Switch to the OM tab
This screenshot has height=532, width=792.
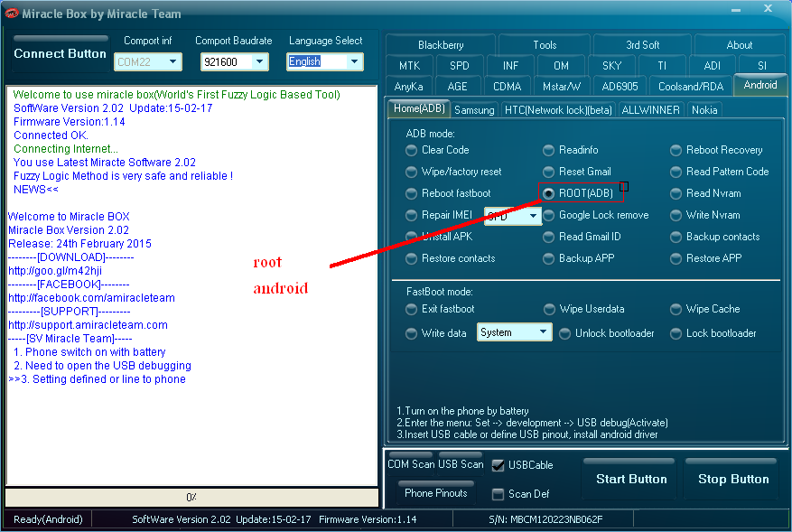(x=561, y=66)
